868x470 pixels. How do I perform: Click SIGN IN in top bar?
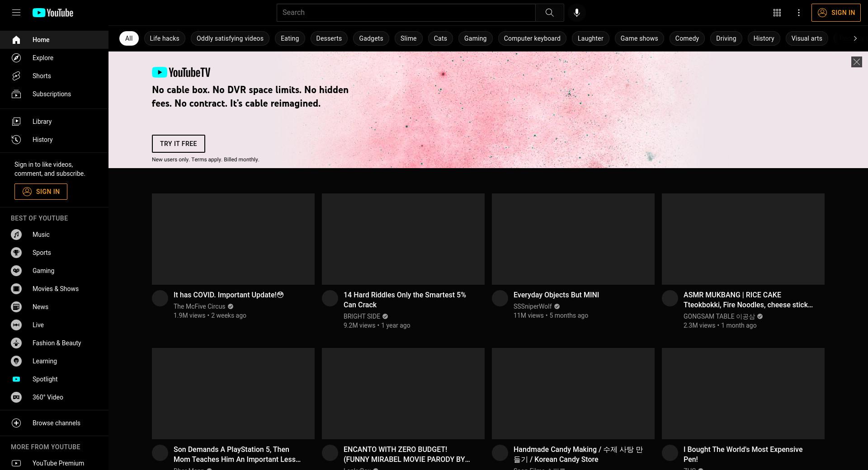tap(836, 13)
